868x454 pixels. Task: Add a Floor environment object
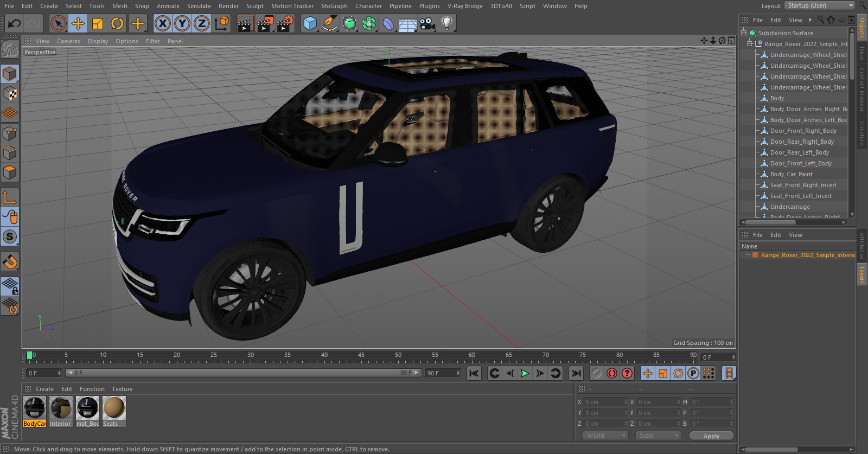(408, 23)
